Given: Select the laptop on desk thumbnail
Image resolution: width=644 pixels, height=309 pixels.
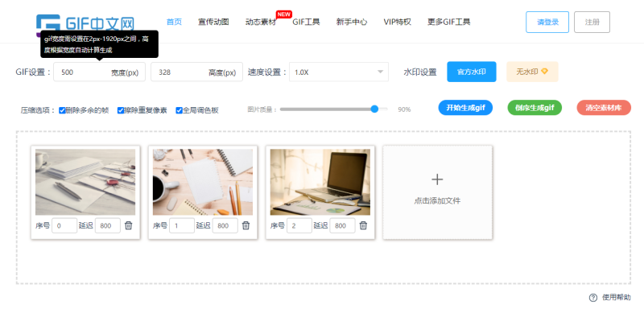Looking at the screenshot, I should (x=320, y=182).
